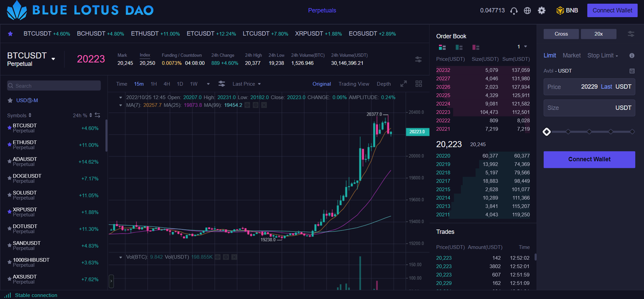Expand the collapsed panel arrow at bottom-left of chart

111,280
